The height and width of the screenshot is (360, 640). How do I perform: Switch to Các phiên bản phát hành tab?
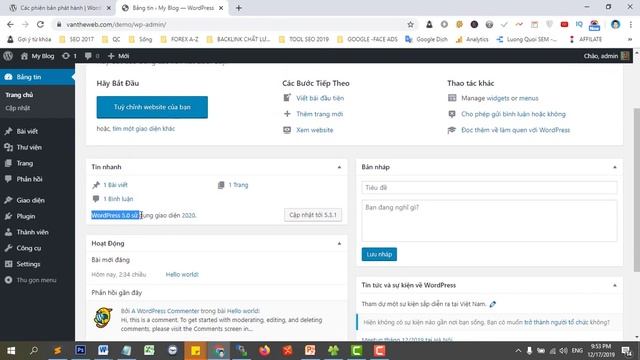(60, 8)
